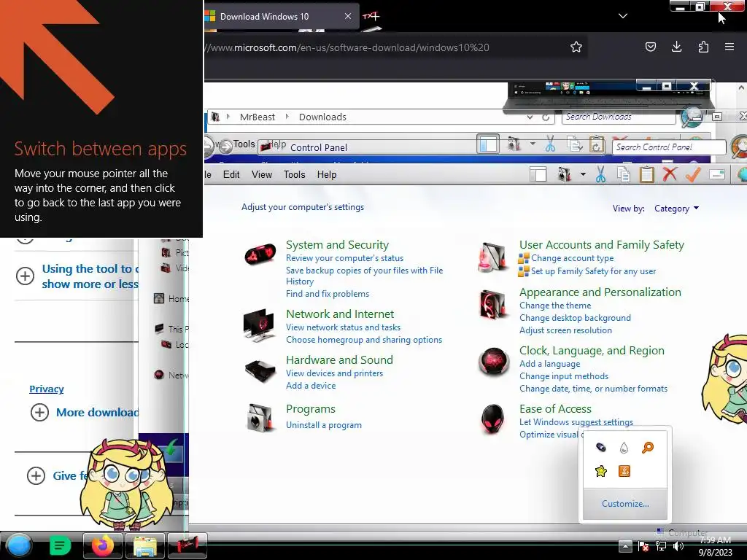Screen dimensions: 747x560
Task: Open the Downloads address bar history dropdown
Action: tap(530, 117)
